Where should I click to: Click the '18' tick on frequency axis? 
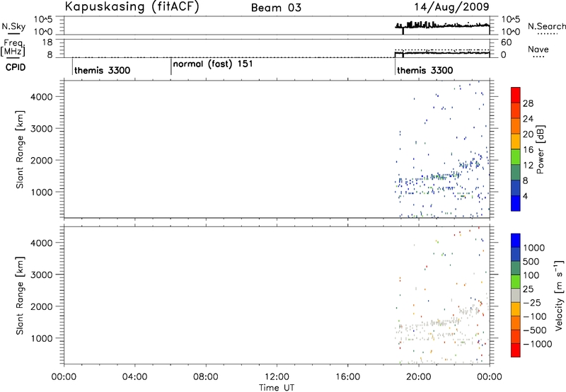(x=47, y=42)
